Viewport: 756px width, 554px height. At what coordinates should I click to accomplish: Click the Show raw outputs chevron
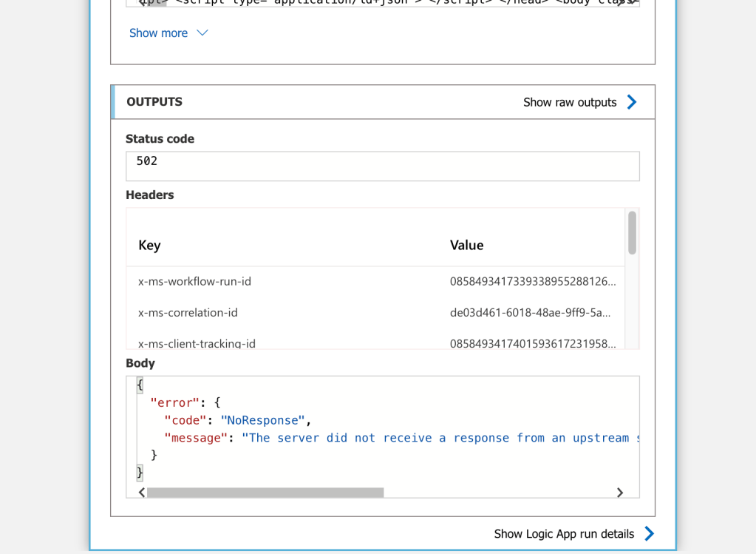pyautogui.click(x=632, y=102)
